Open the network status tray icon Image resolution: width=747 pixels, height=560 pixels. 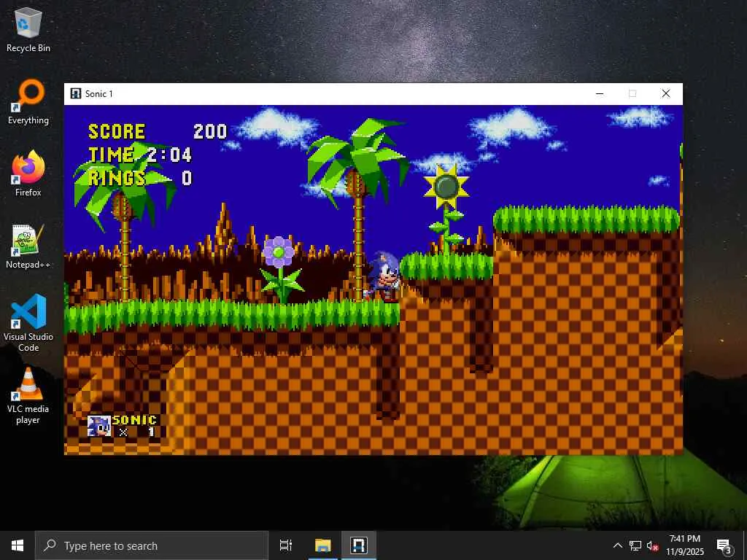coord(635,545)
